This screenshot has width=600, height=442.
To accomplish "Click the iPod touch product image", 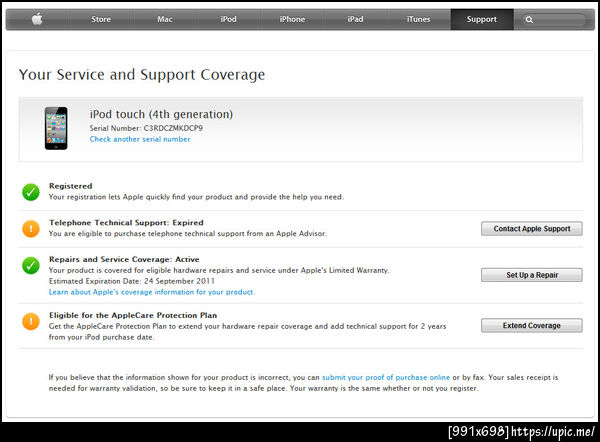I will click(x=56, y=128).
